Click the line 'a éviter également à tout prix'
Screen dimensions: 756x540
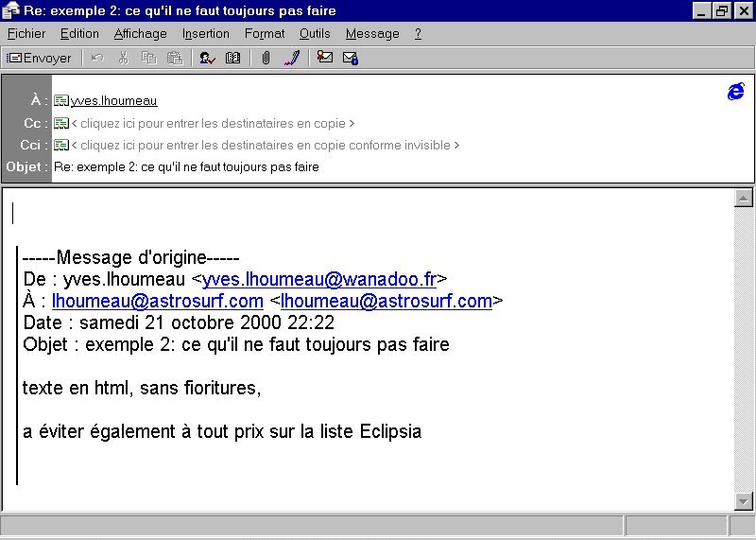(x=222, y=431)
